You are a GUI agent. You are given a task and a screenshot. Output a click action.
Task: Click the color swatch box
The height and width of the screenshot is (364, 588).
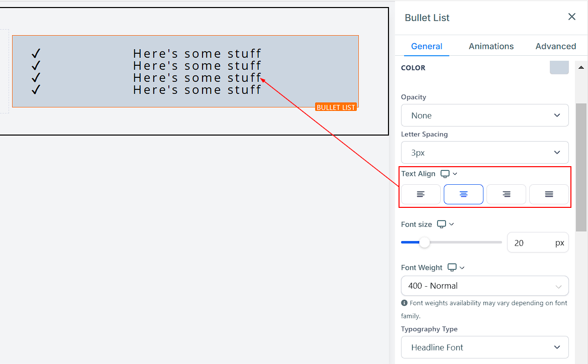pyautogui.click(x=559, y=67)
